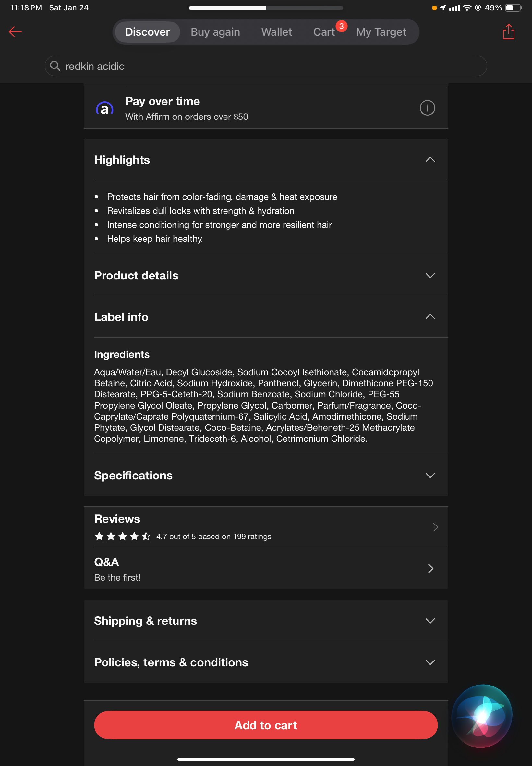532x766 pixels.
Task: Tap the Affirm info icon
Action: pyautogui.click(x=427, y=108)
